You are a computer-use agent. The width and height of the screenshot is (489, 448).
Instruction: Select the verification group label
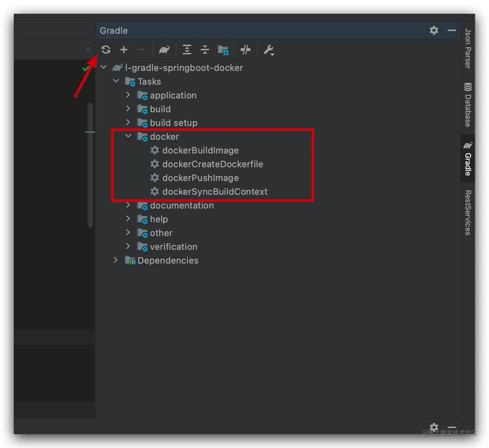[x=174, y=247]
